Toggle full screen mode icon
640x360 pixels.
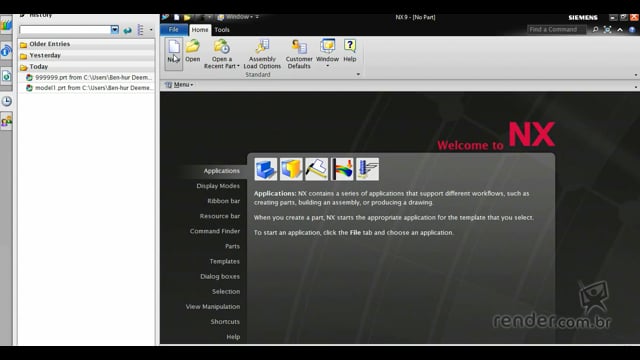click(x=607, y=29)
